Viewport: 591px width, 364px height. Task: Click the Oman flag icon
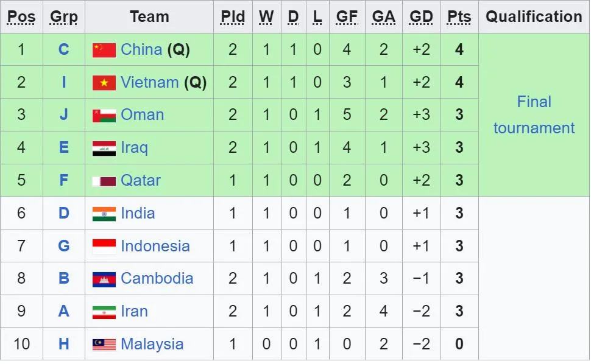tap(104, 115)
